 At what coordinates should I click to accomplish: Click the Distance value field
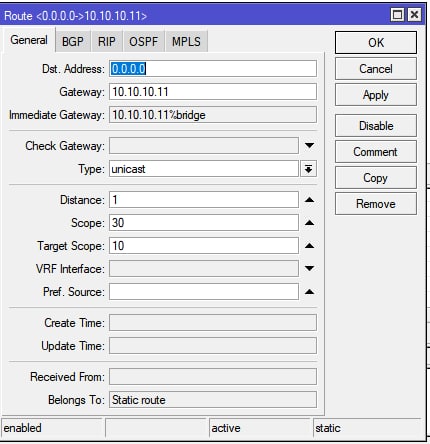[204, 200]
